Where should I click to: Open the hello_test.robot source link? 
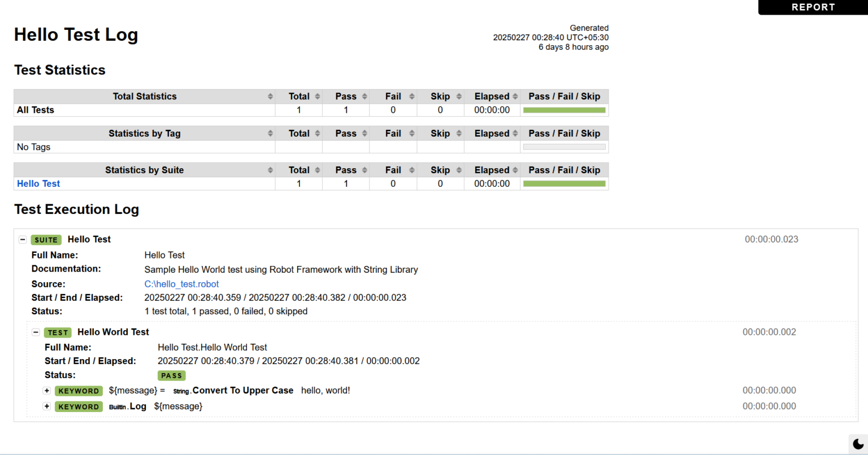(181, 284)
